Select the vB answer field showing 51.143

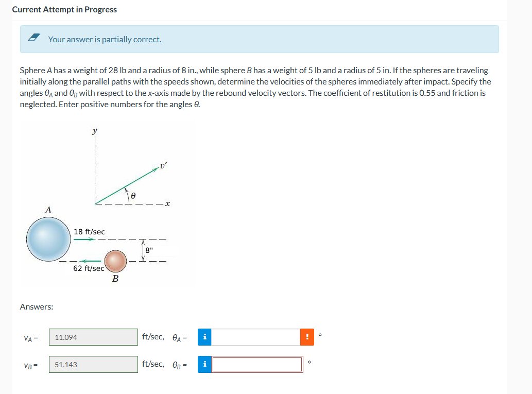click(x=93, y=364)
